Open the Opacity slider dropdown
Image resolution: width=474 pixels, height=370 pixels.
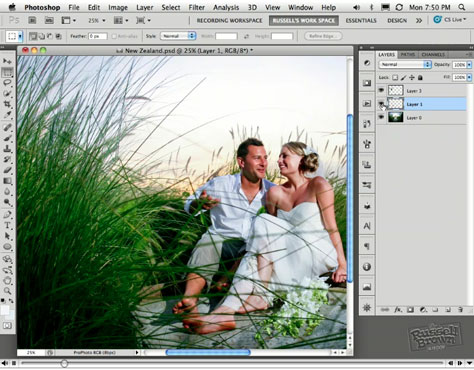(x=470, y=64)
